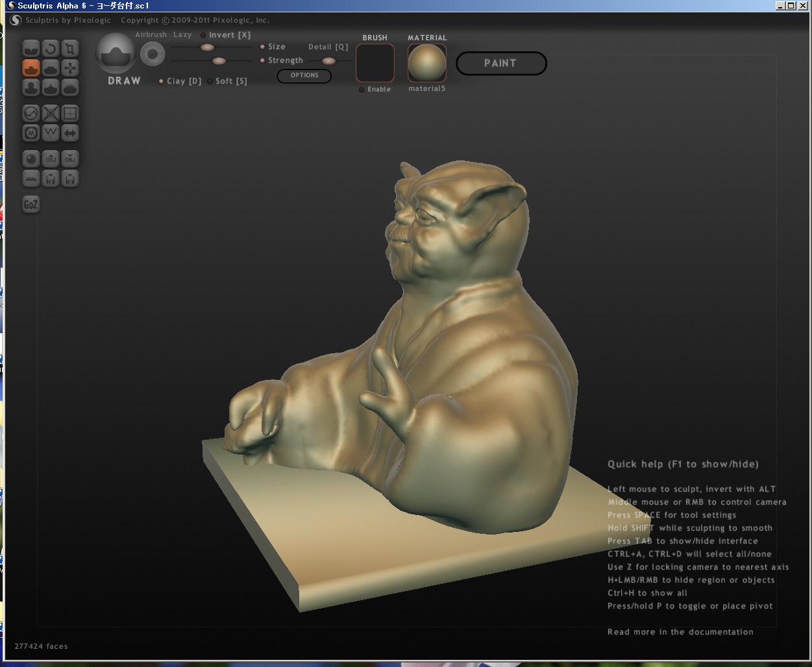Image resolution: width=812 pixels, height=667 pixels.
Task: Launch the GoZ button
Action: [31, 205]
